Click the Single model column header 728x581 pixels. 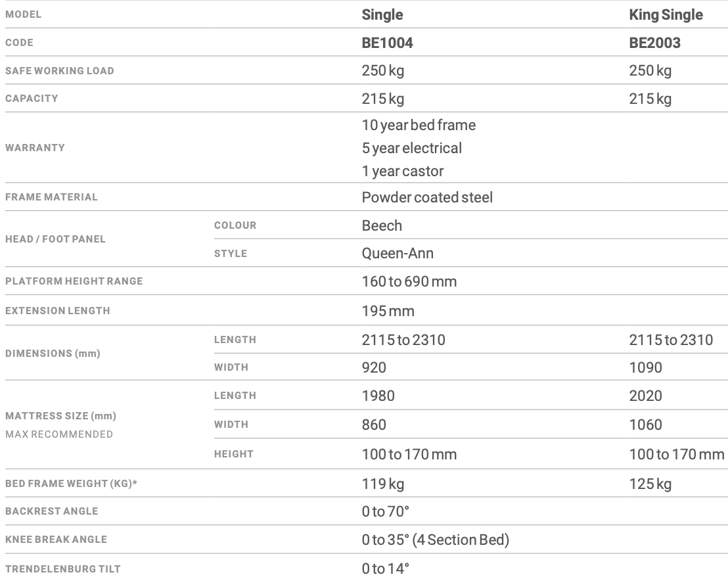coord(382,14)
